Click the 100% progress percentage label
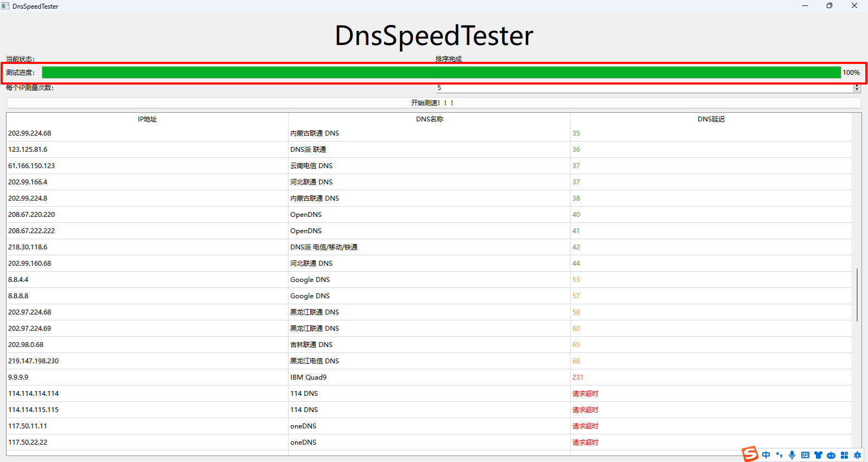868x462 pixels. (851, 72)
